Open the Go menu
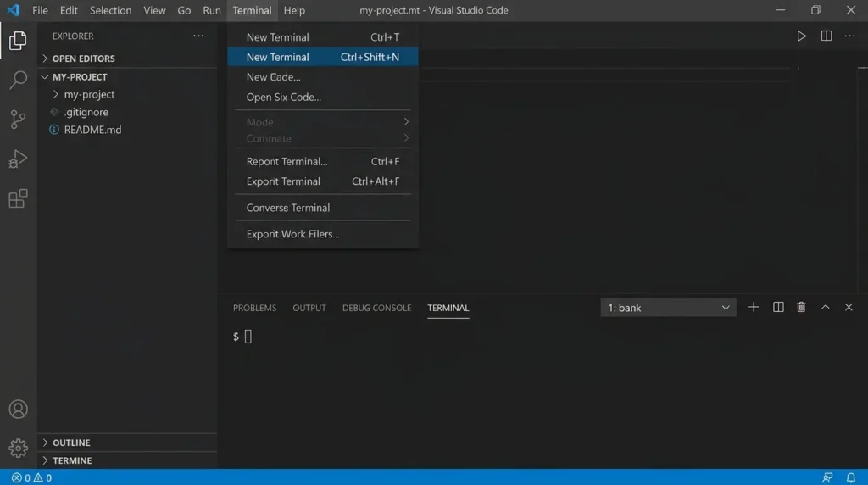 pos(184,10)
